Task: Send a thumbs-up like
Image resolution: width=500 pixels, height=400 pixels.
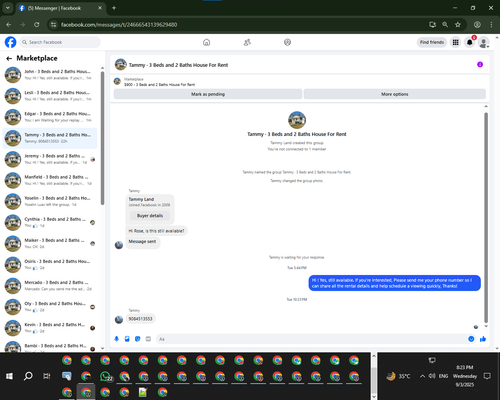Action: tap(483, 339)
